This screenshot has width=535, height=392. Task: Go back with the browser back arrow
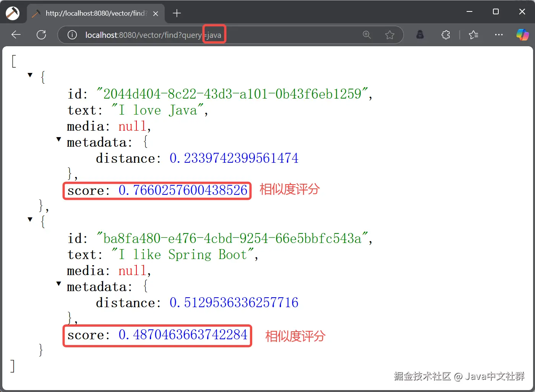(x=16, y=35)
